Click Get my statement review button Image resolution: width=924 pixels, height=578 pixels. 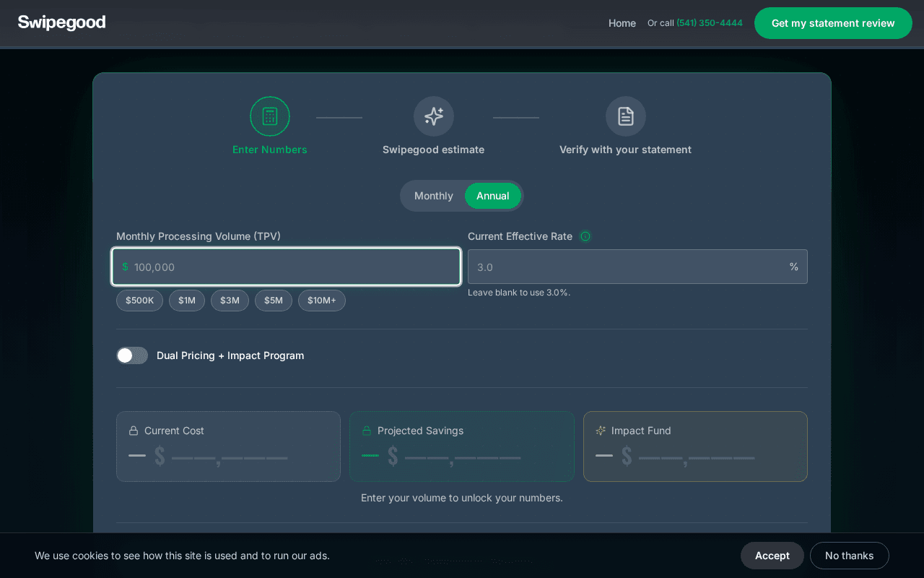pos(833,23)
